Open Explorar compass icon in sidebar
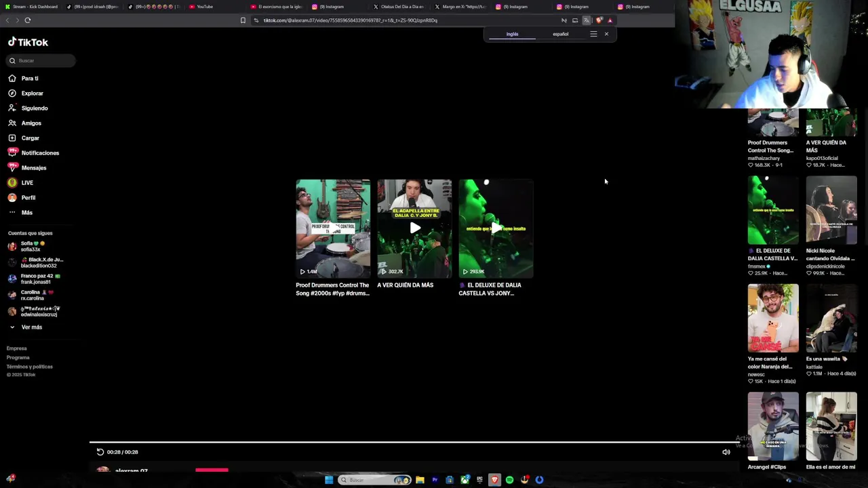 click(x=12, y=94)
